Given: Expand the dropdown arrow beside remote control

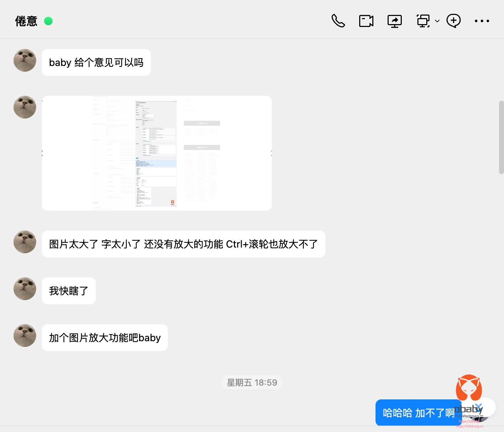Looking at the screenshot, I should (437, 21).
